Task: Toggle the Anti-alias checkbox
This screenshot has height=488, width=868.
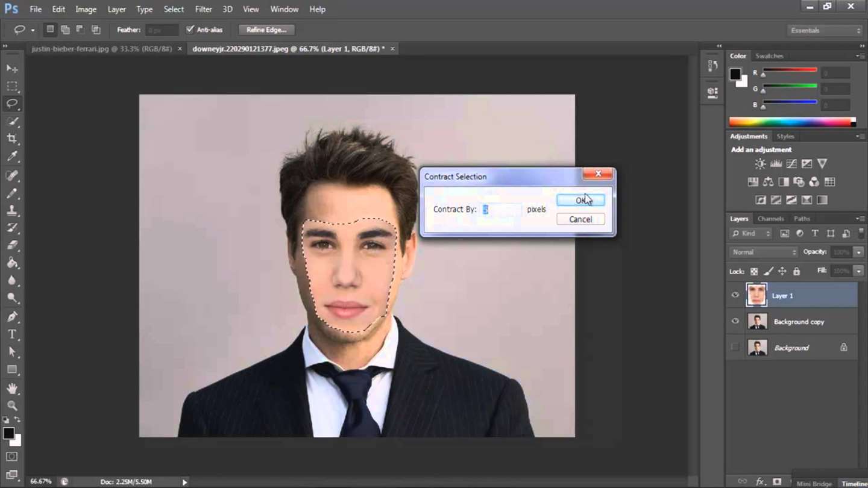Action: (190, 30)
